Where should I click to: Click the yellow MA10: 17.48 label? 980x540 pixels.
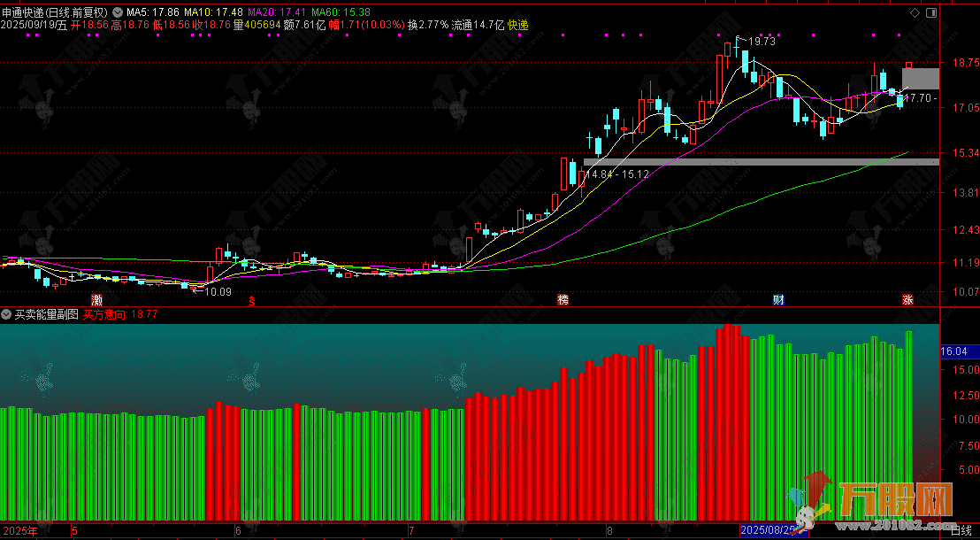coord(214,12)
